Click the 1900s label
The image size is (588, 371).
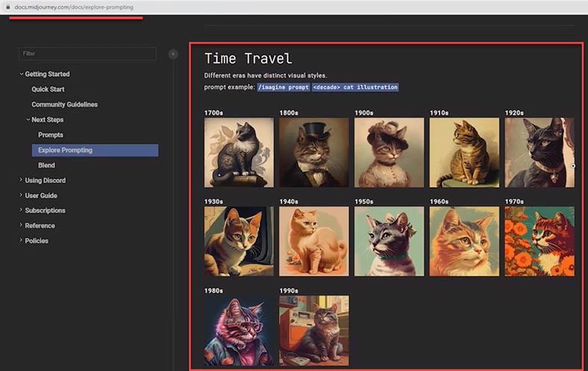[x=364, y=113]
